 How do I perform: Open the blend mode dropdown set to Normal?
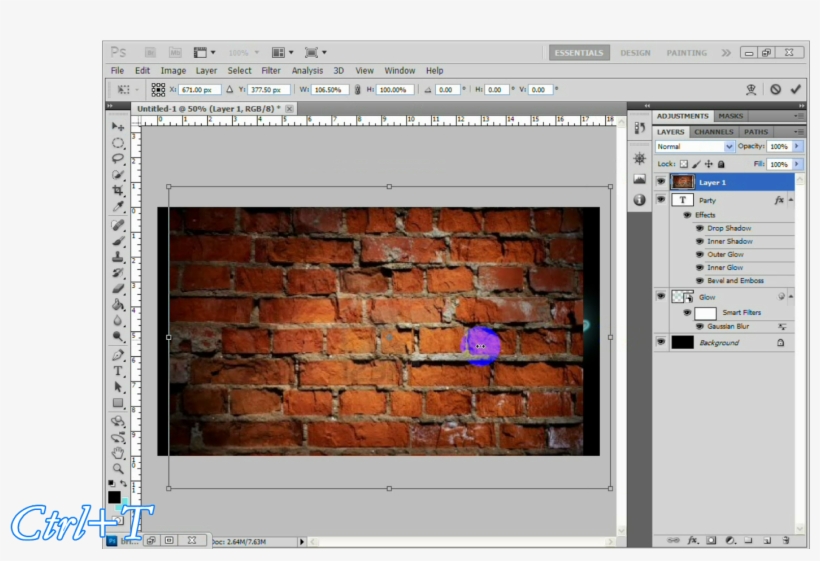(694, 146)
